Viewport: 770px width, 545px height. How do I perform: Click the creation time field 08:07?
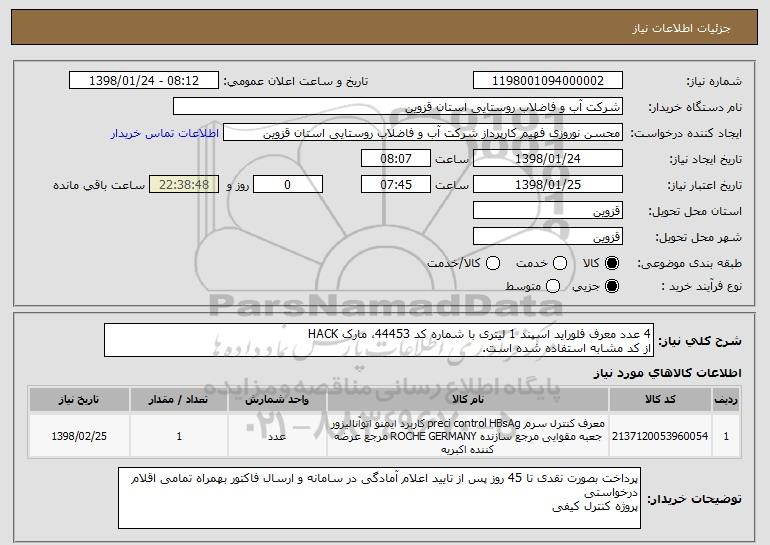coord(396,159)
